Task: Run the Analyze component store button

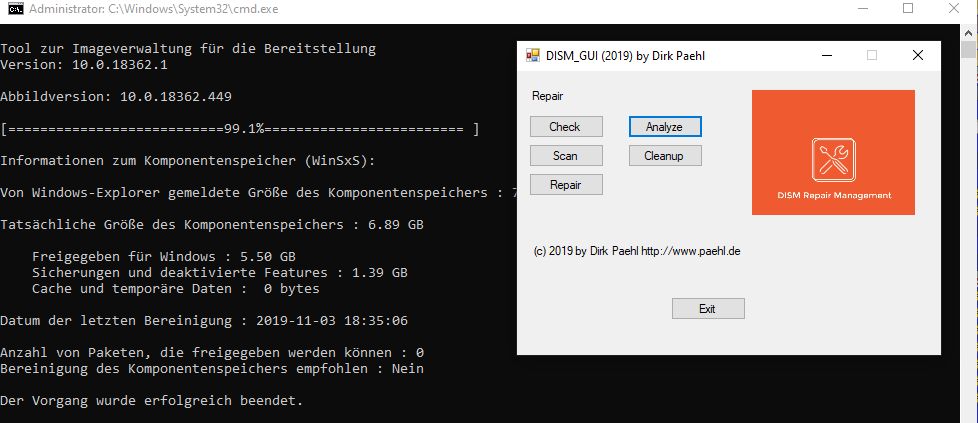Action: point(664,127)
